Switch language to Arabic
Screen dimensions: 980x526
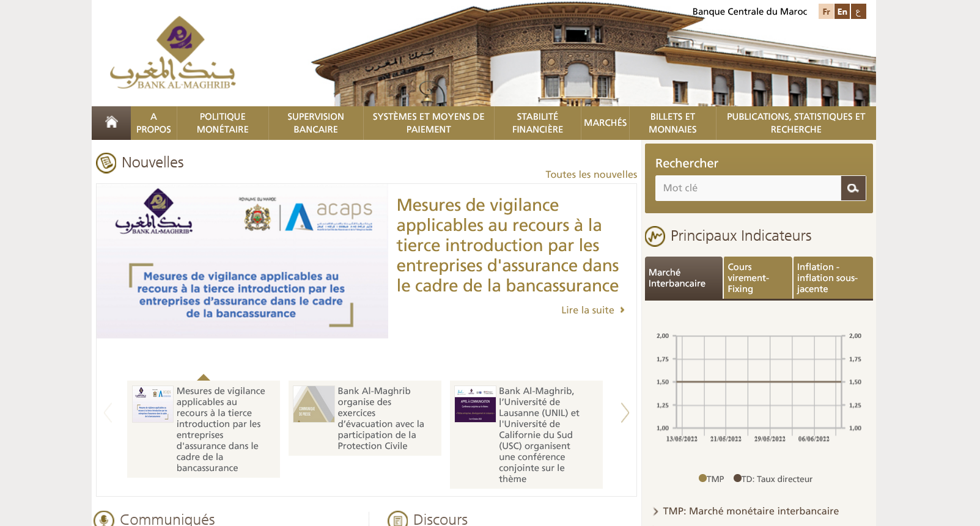(x=858, y=12)
